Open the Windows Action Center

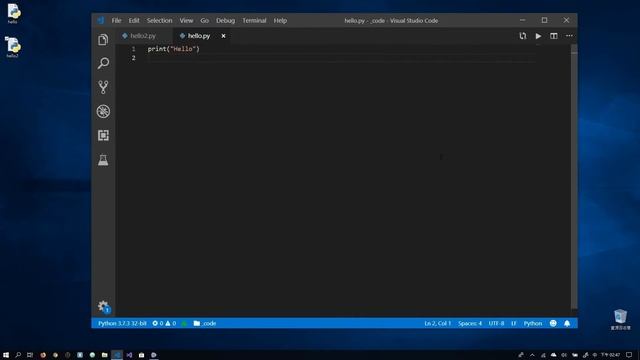(x=629, y=355)
